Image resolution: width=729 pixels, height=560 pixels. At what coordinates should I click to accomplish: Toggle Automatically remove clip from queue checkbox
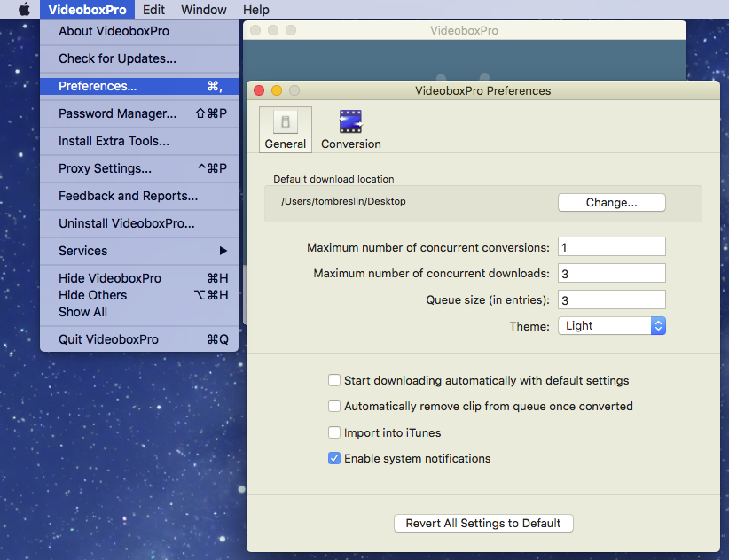[x=333, y=407]
